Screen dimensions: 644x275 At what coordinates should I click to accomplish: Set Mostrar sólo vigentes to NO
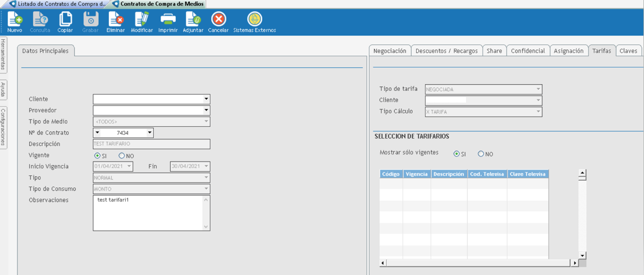coord(481,154)
